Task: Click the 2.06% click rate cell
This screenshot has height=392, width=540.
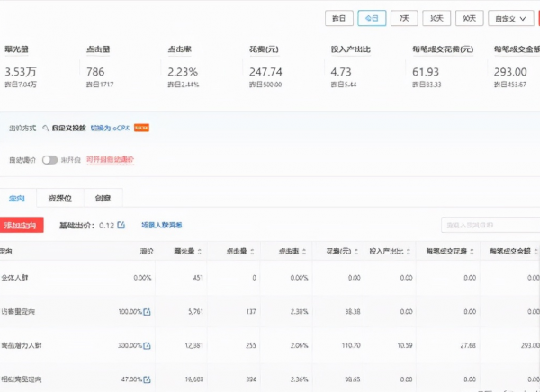Action: coord(300,345)
